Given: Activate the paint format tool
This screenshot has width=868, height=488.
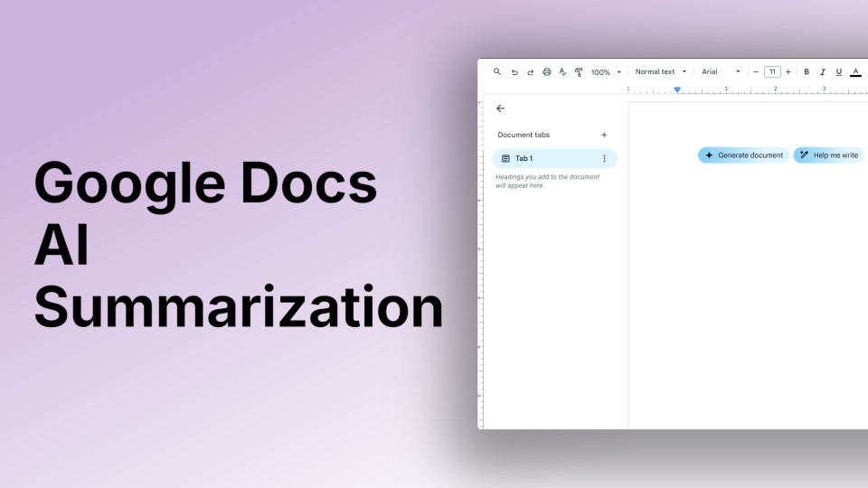Looking at the screenshot, I should point(579,72).
